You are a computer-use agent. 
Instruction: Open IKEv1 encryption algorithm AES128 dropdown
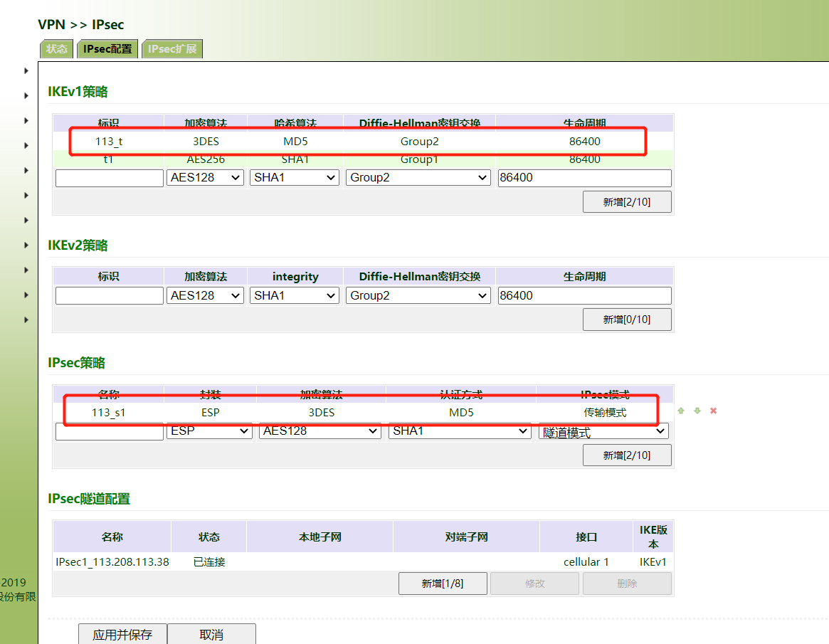(206, 178)
